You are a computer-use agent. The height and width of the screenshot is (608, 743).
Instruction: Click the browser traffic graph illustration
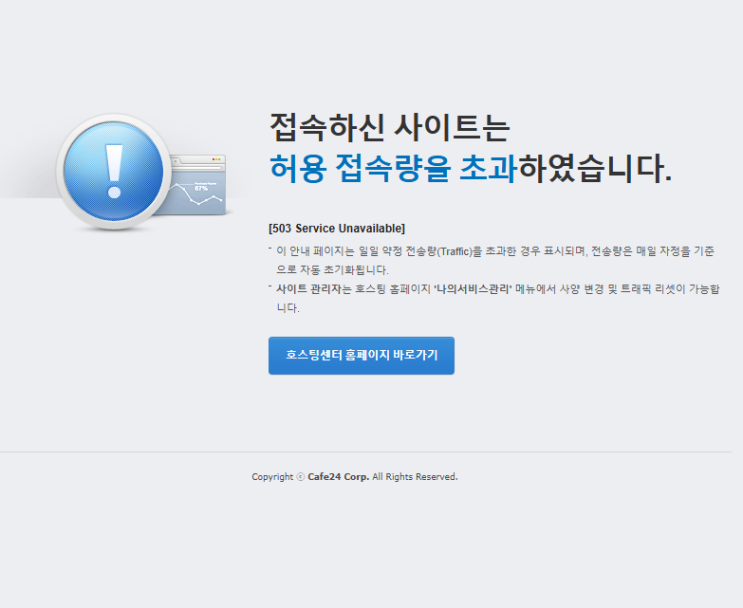[198, 185]
